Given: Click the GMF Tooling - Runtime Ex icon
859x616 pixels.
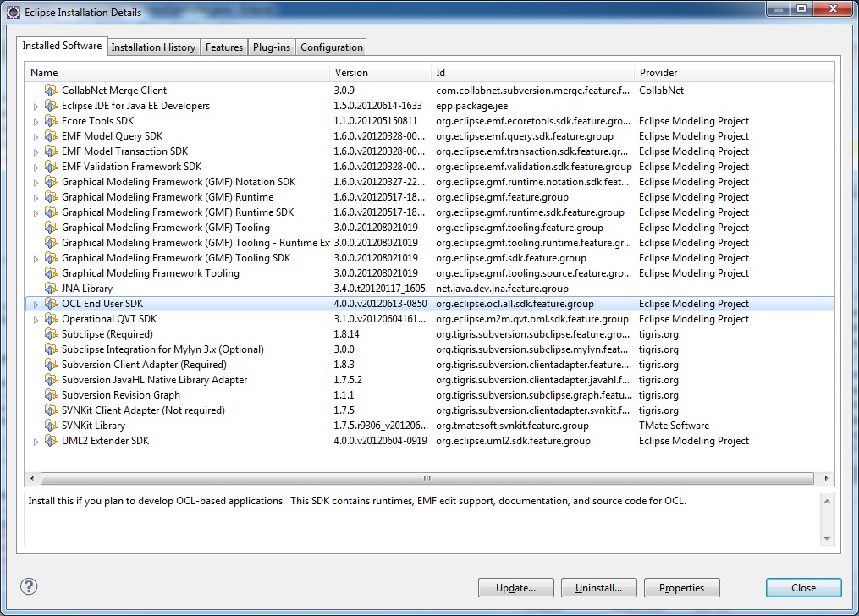Looking at the screenshot, I should coord(51,243).
